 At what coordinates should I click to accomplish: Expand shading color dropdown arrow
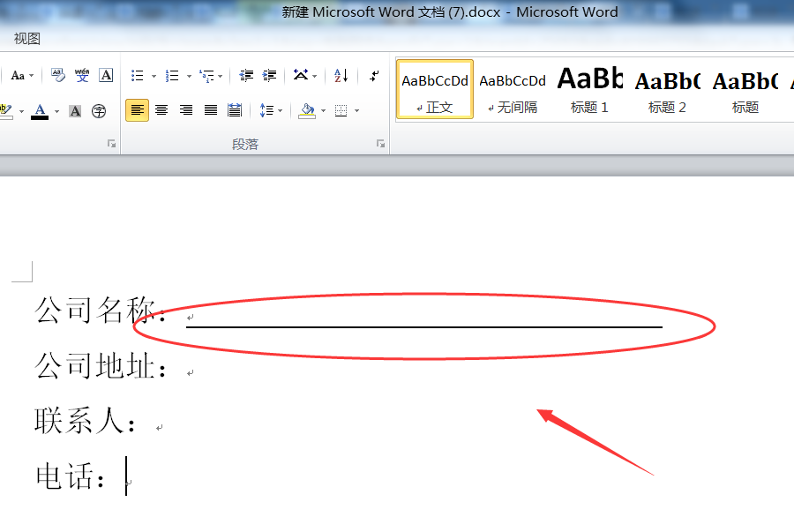[323, 111]
